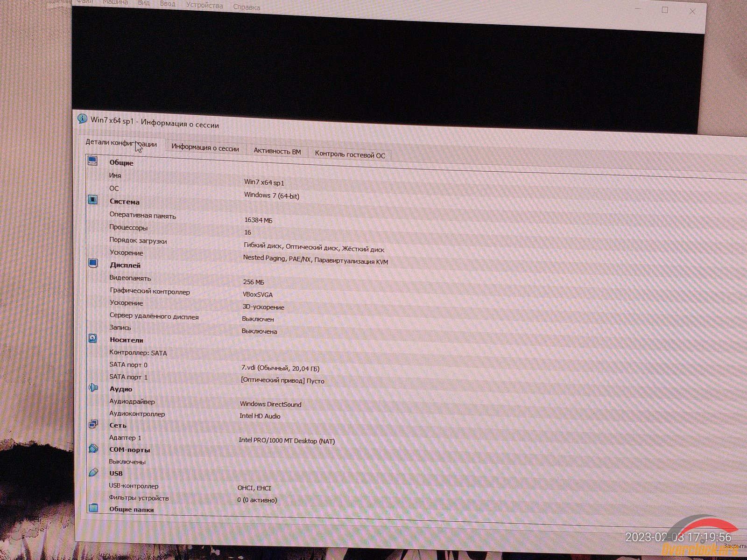Open the Детали конфигурации tab
The image size is (747, 560).
[121, 144]
